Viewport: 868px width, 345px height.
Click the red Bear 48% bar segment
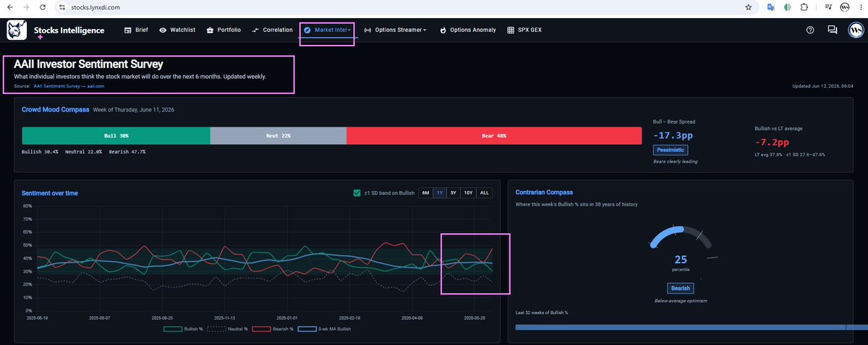pyautogui.click(x=494, y=135)
